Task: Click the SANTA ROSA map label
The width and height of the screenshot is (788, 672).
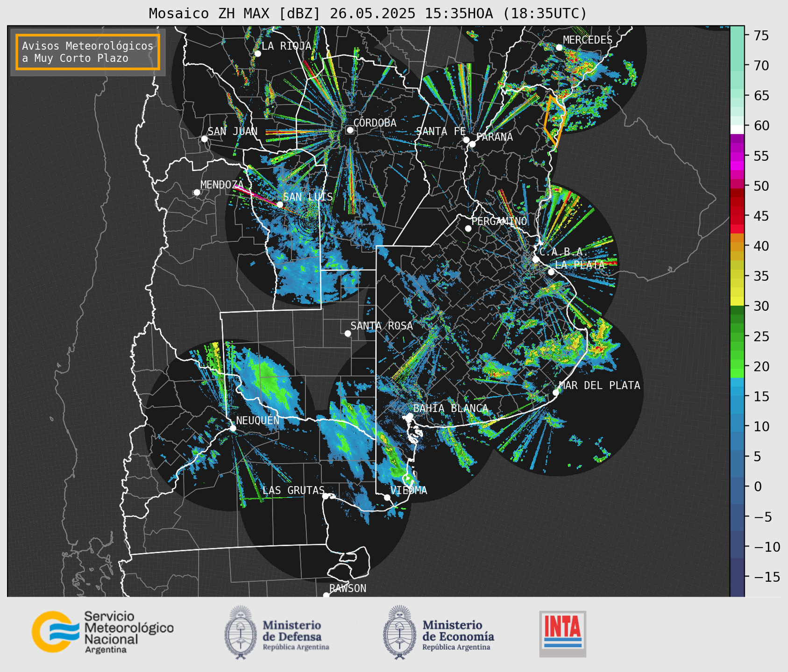Action: [x=382, y=326]
